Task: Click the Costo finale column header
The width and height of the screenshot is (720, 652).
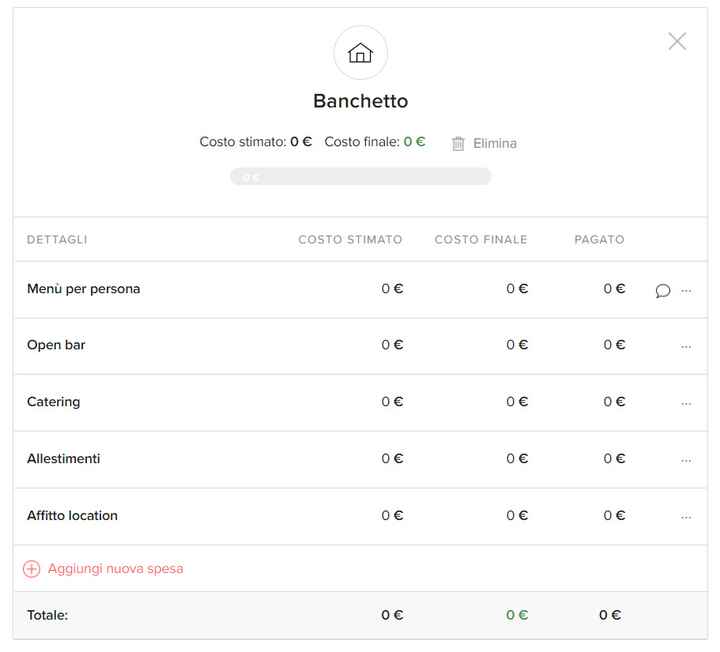Action: 480,240
